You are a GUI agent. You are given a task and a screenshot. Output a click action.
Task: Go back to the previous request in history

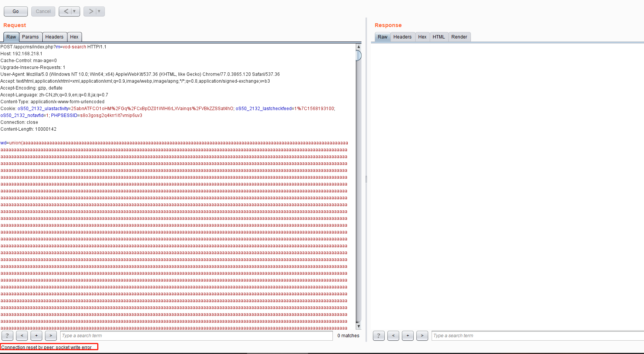[66, 11]
